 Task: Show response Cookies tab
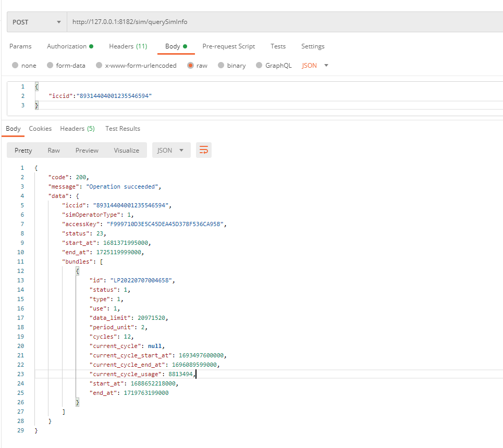40,129
